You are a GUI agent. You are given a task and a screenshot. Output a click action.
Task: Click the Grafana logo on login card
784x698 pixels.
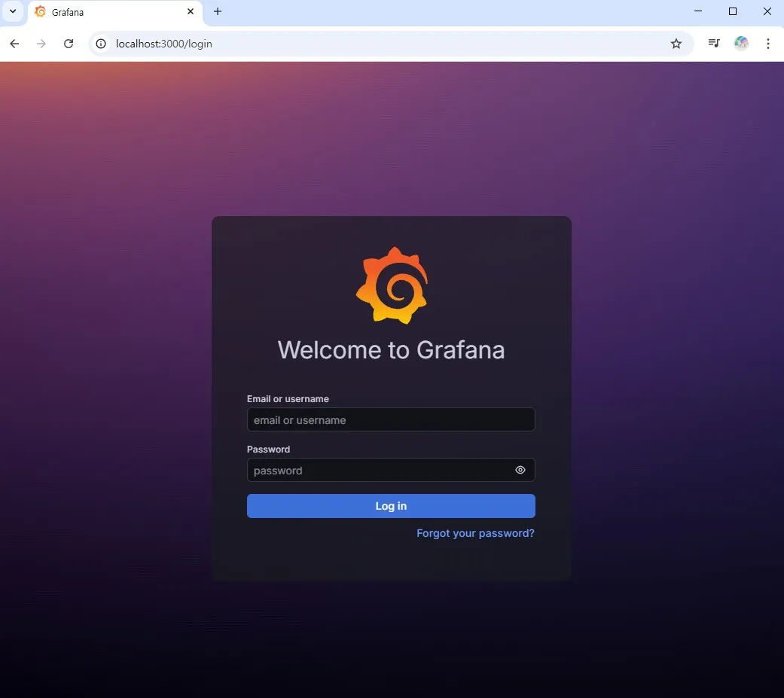tap(392, 285)
